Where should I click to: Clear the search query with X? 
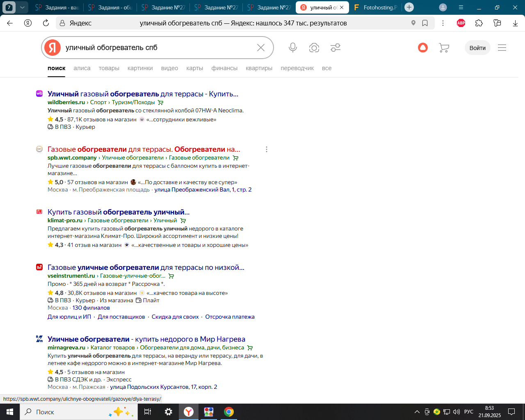(261, 48)
